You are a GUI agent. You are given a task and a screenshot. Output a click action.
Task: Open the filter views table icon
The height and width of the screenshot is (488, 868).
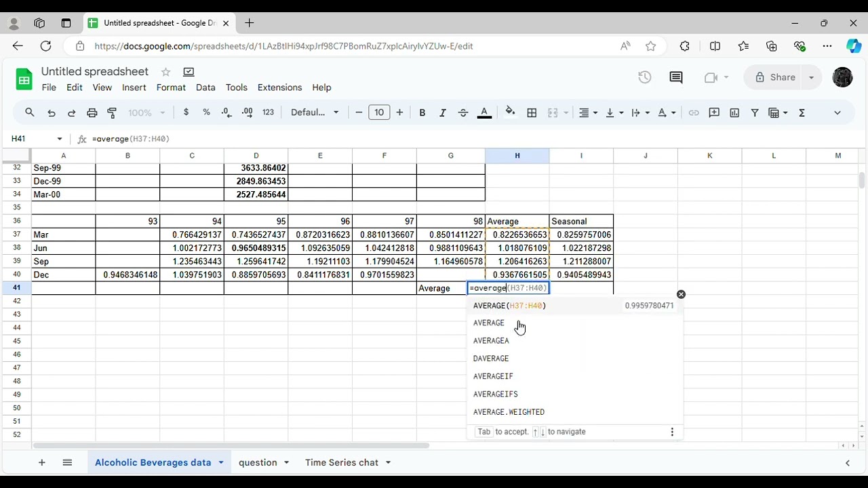point(777,113)
